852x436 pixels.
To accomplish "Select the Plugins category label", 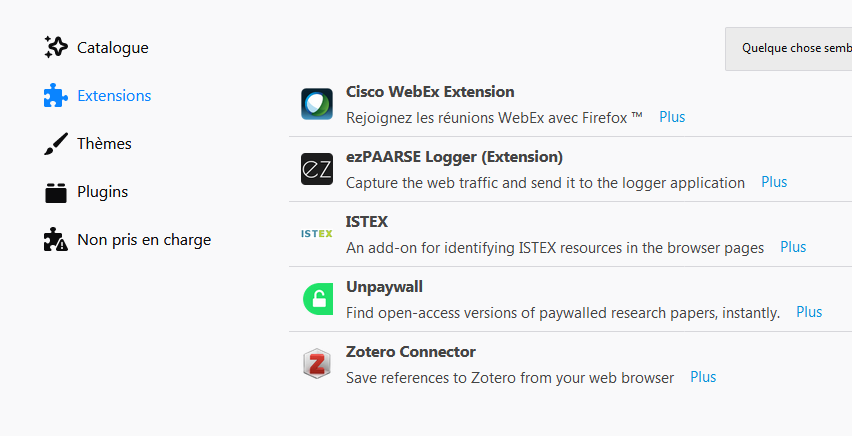I will coord(103,192).
